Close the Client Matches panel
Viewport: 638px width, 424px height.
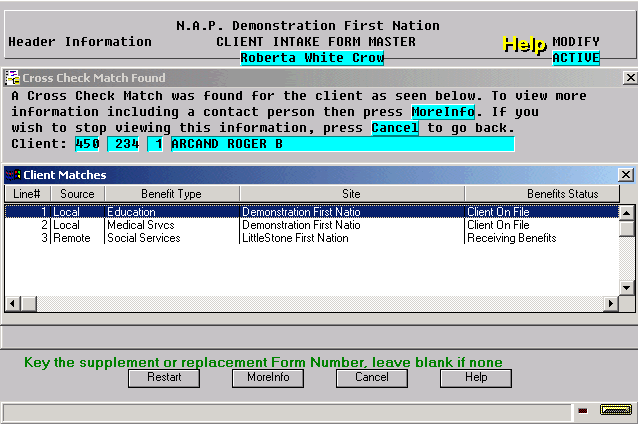point(625,175)
